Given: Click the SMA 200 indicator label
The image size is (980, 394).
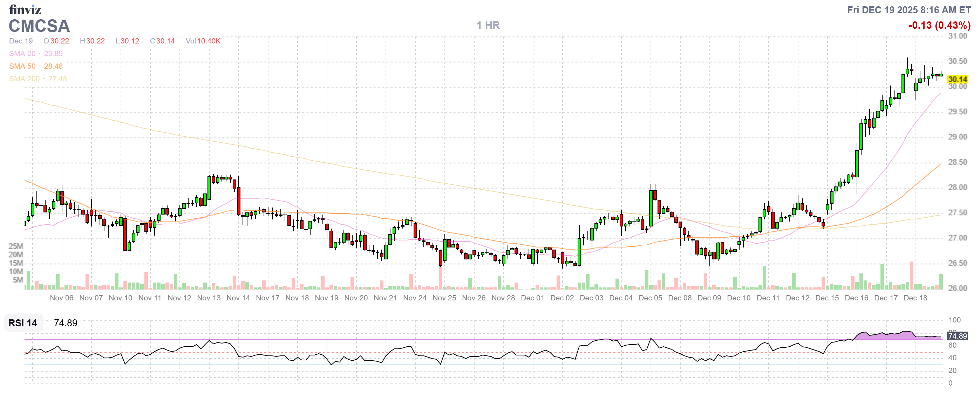Looking at the screenshot, I should [x=24, y=79].
